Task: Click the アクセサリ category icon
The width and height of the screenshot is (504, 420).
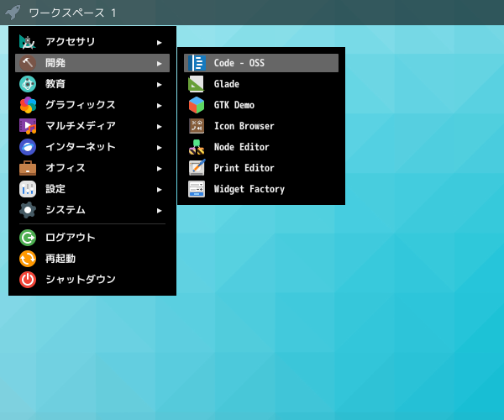Action: [x=28, y=42]
